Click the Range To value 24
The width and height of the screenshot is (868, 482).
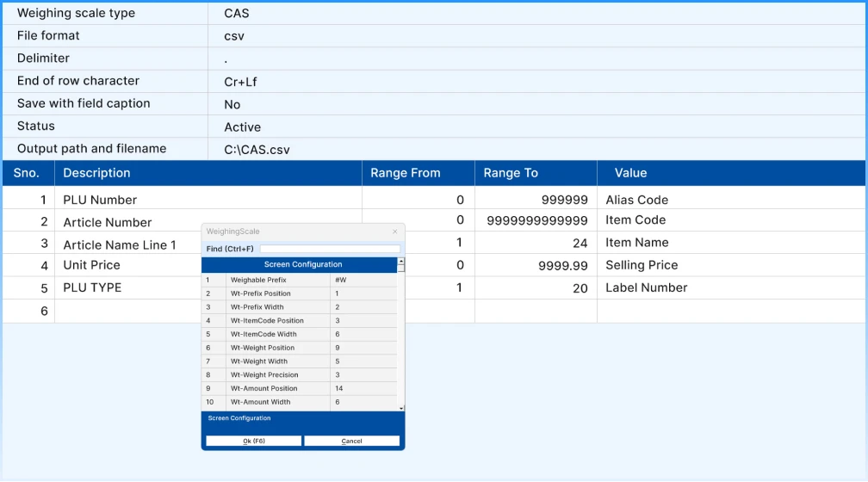point(580,243)
